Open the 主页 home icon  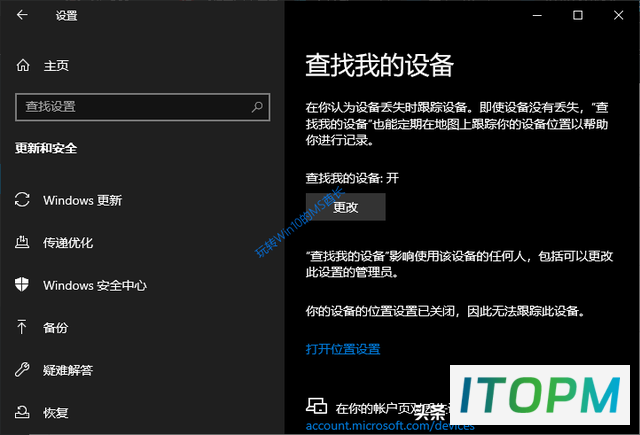(23, 65)
